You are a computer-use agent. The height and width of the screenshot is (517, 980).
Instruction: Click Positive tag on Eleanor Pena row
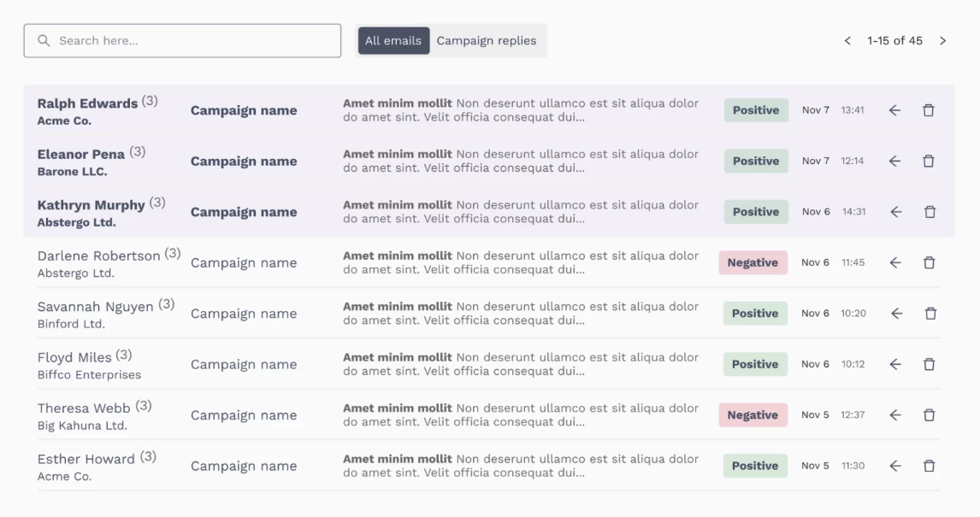756,162
